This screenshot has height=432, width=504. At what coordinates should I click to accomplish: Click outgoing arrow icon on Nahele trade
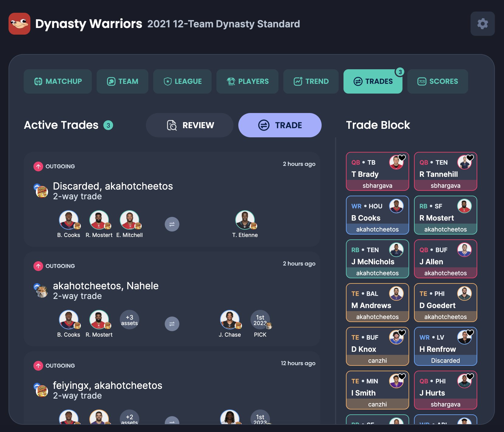pos(38,266)
